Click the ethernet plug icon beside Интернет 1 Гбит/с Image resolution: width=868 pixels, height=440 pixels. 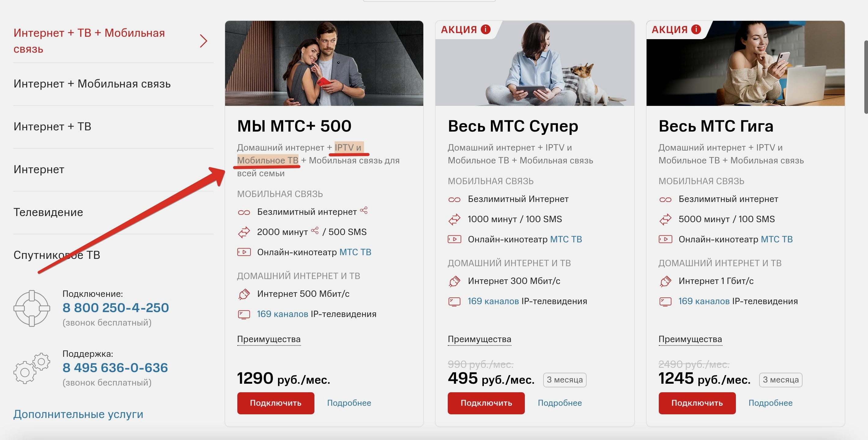pos(665,281)
